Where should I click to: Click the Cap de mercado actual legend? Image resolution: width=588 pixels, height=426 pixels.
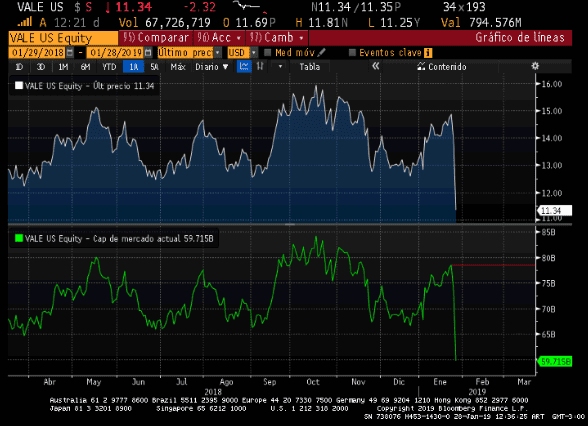[x=114, y=238]
